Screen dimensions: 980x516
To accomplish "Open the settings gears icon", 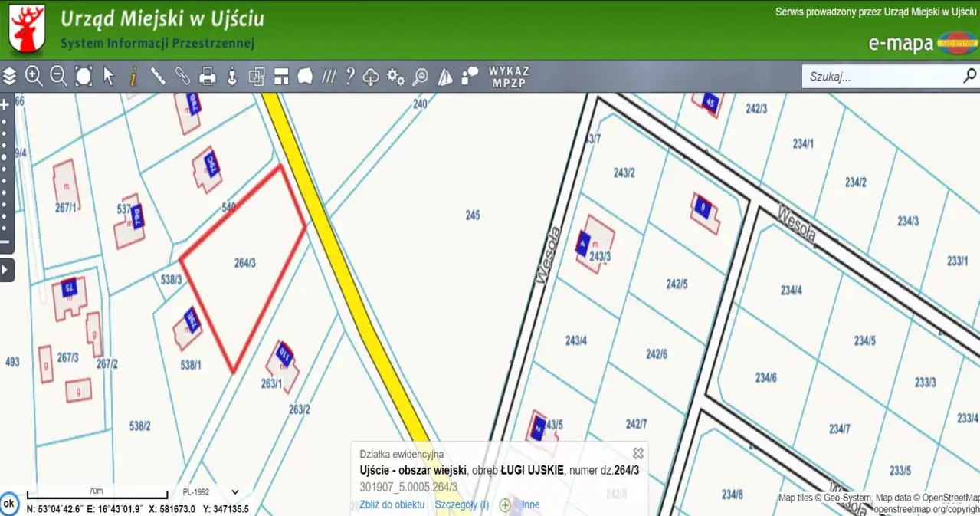I will [x=395, y=76].
